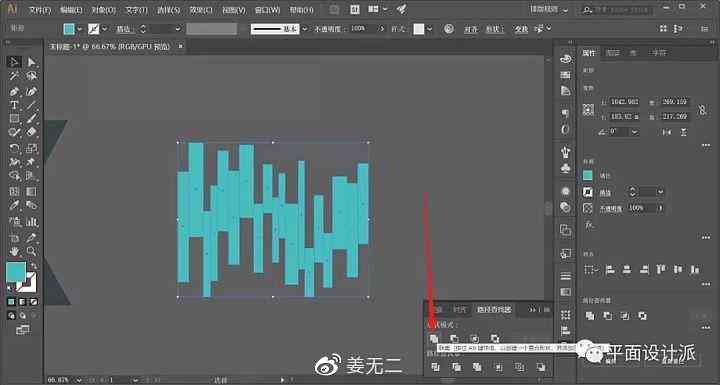720x385 pixels.
Task: Click Divide in the Pathfinder panel
Action: [x=435, y=367]
